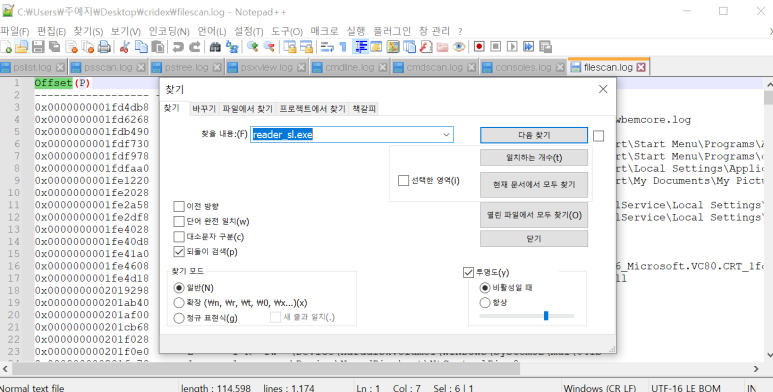Tick the small checkbox beside 다음 찾기
This screenshot has width=773, height=392.
click(598, 136)
